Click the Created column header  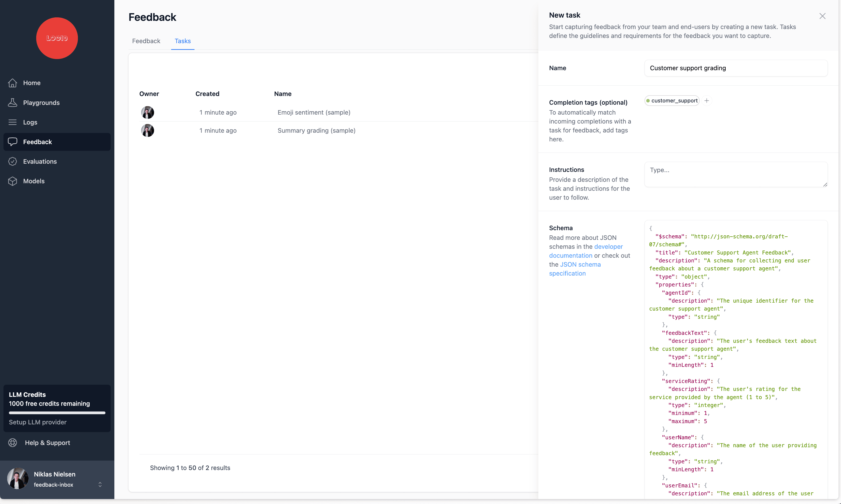pos(207,94)
